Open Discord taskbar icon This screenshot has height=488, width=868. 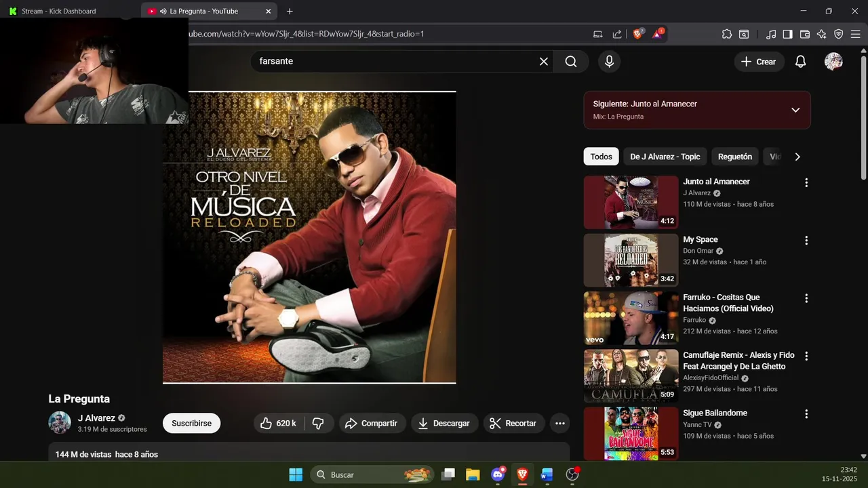[498, 474]
